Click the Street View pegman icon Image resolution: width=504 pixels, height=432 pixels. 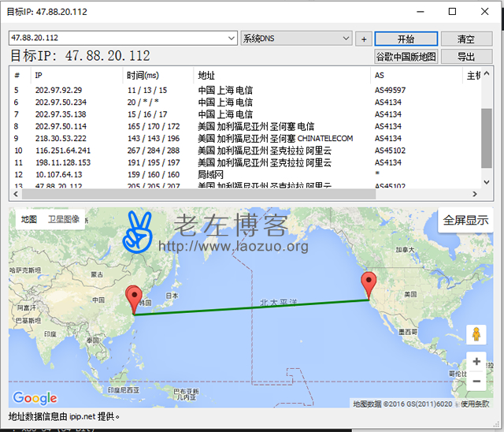click(x=476, y=334)
